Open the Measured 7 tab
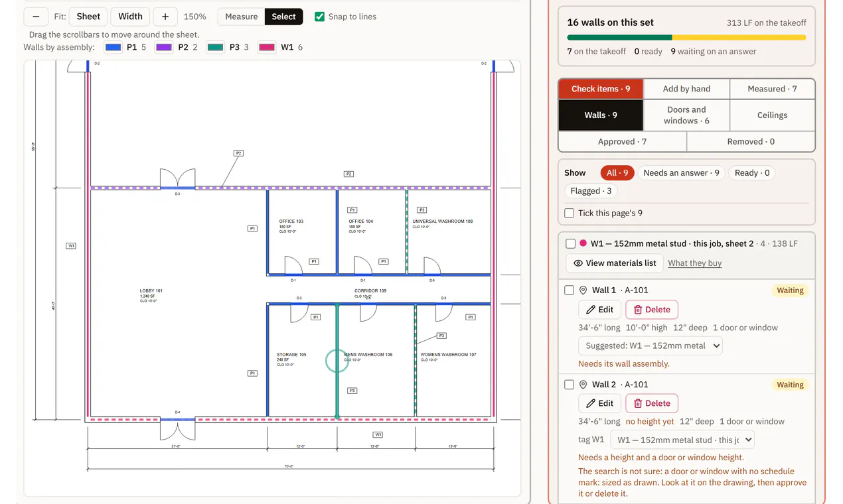 [x=773, y=89]
